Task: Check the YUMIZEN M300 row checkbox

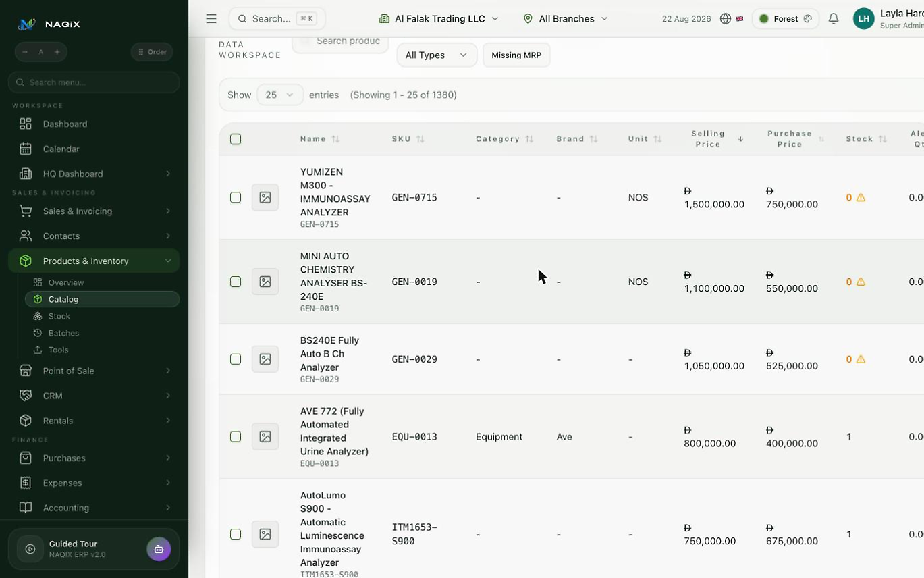Action: 236,197
